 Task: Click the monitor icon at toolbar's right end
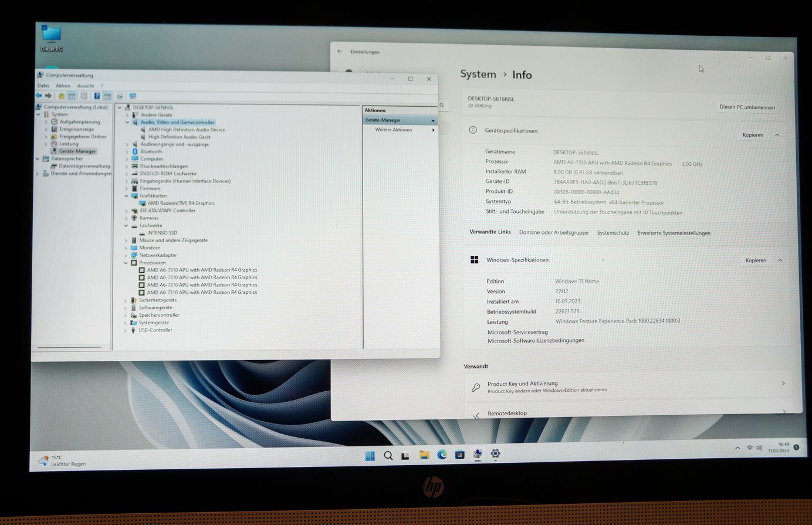tap(133, 96)
